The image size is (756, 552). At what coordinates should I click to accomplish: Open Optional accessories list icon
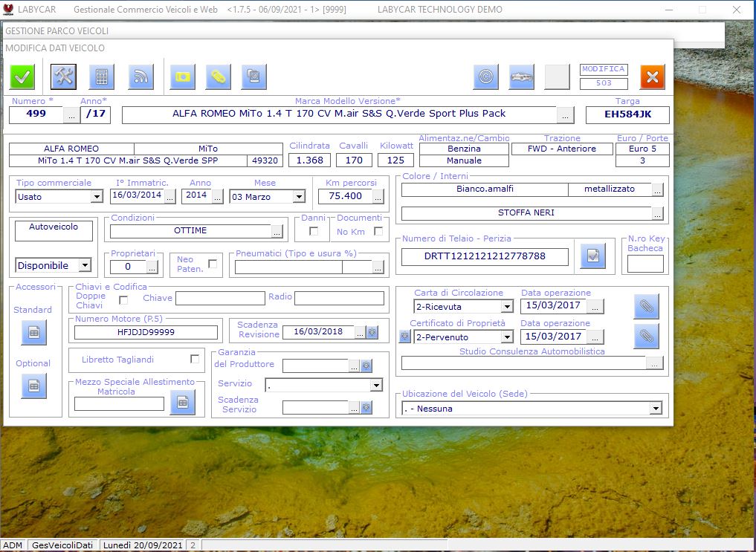[33, 386]
